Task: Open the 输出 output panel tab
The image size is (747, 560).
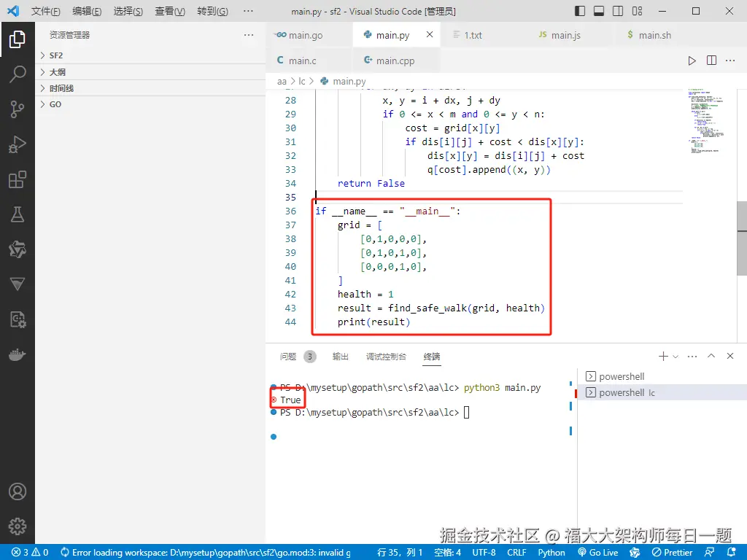Action: (340, 356)
